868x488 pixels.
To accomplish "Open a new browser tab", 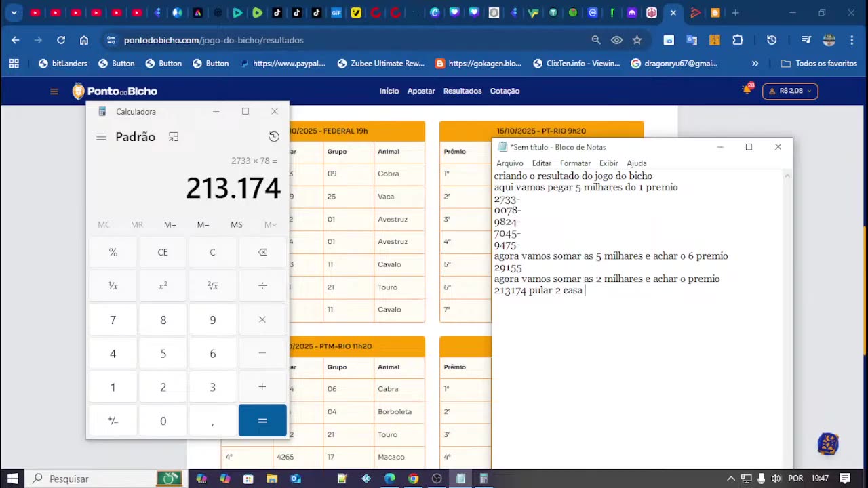I will coord(736,13).
